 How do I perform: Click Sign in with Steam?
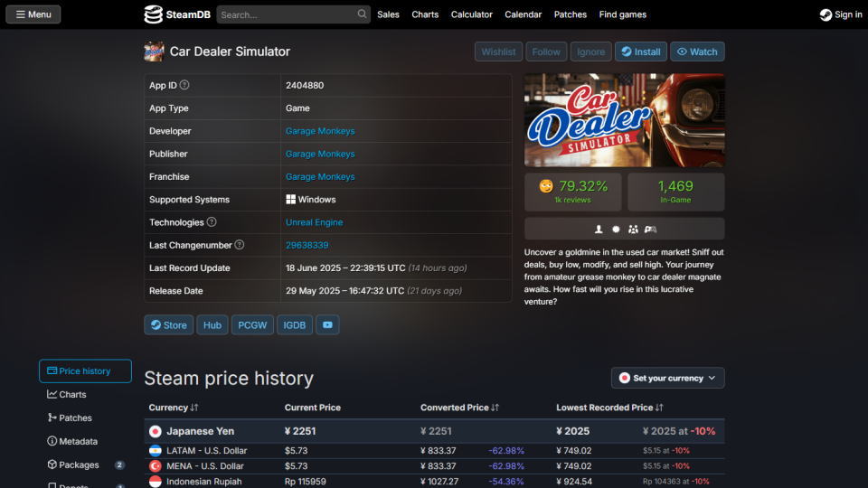click(x=840, y=14)
